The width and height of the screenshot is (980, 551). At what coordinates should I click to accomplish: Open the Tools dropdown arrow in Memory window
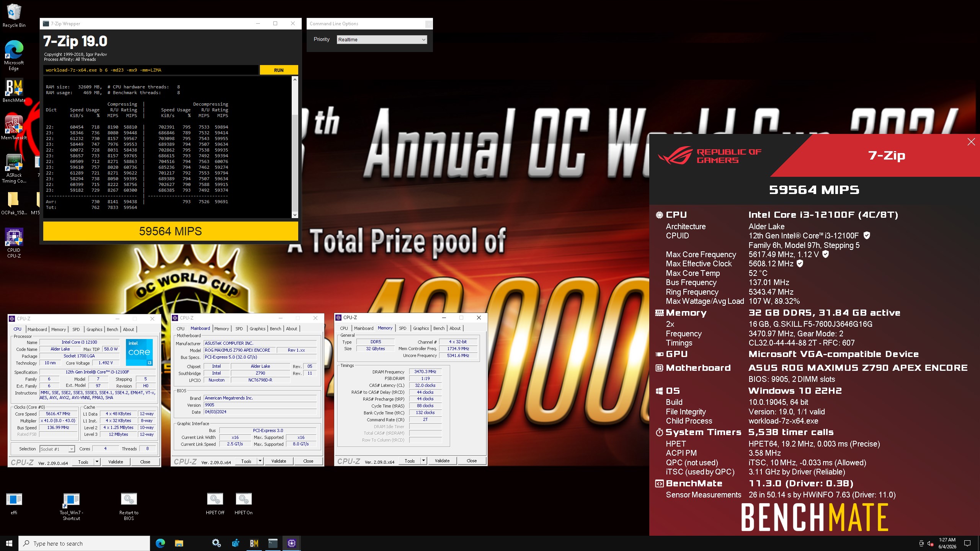(x=423, y=461)
